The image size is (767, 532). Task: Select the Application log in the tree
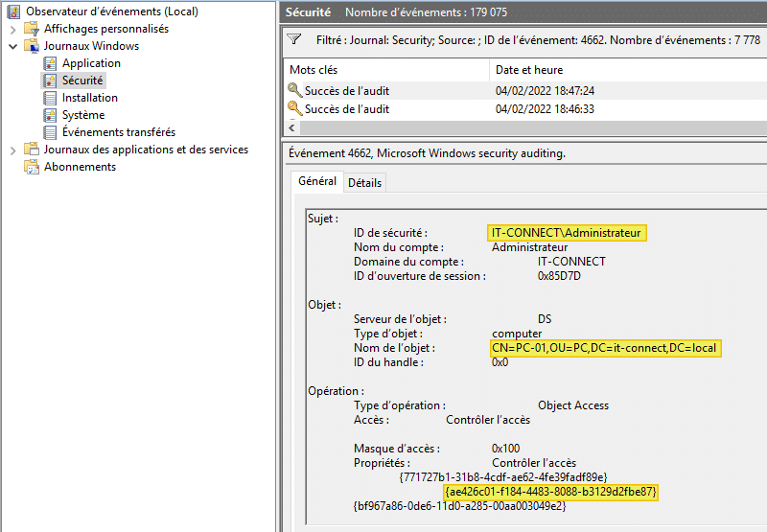[91, 63]
